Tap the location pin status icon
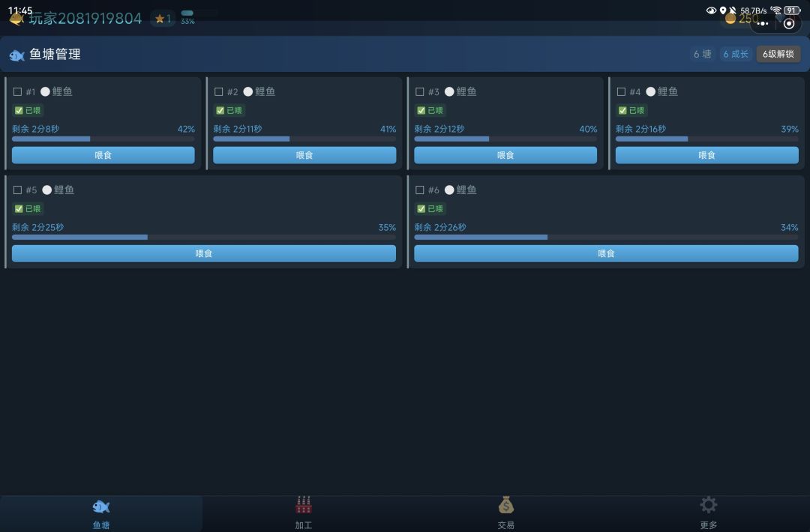 coord(723,10)
